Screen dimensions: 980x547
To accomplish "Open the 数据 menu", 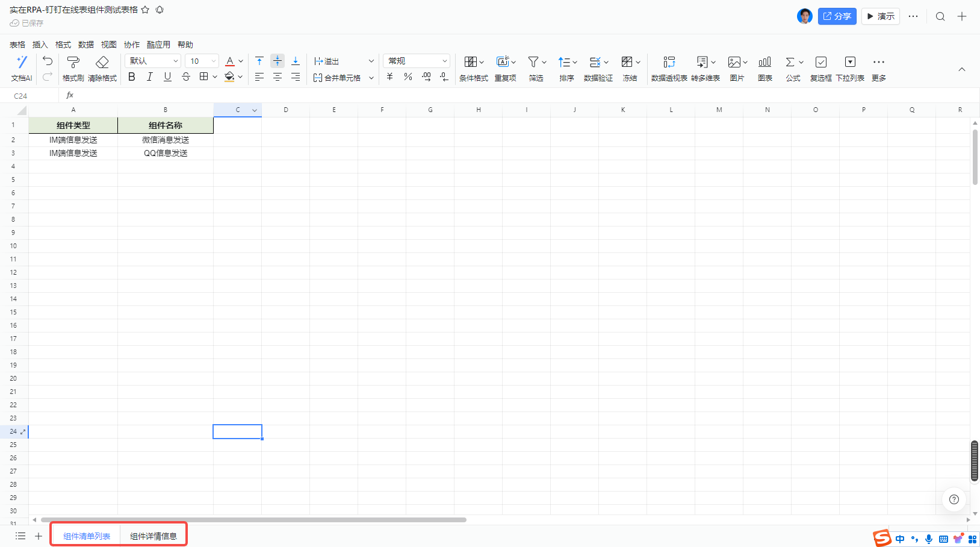I will pyautogui.click(x=85, y=45).
